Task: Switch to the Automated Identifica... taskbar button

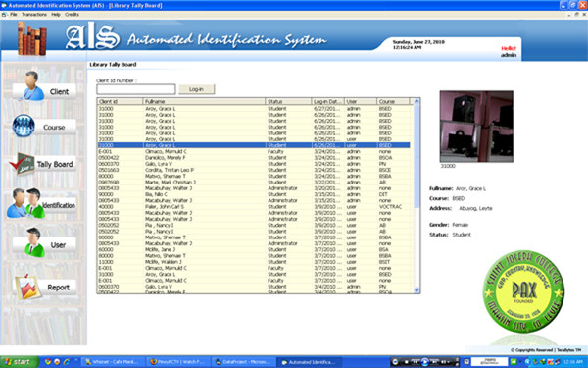Action: click(x=309, y=362)
